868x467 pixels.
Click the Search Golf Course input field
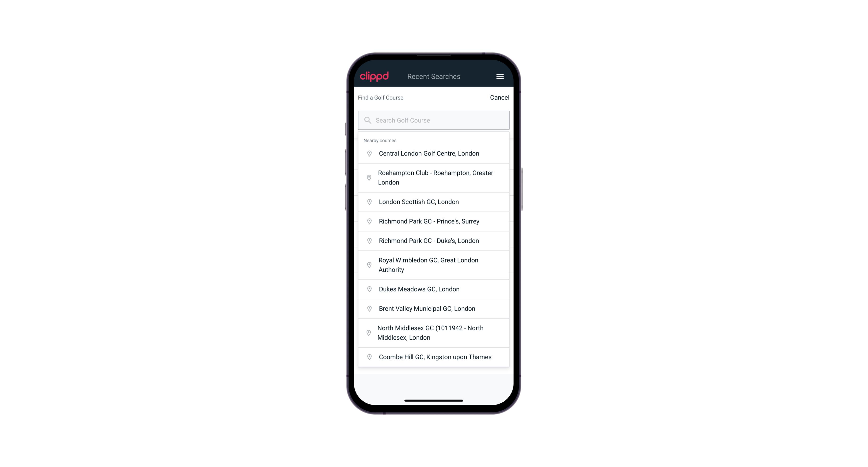(x=434, y=120)
